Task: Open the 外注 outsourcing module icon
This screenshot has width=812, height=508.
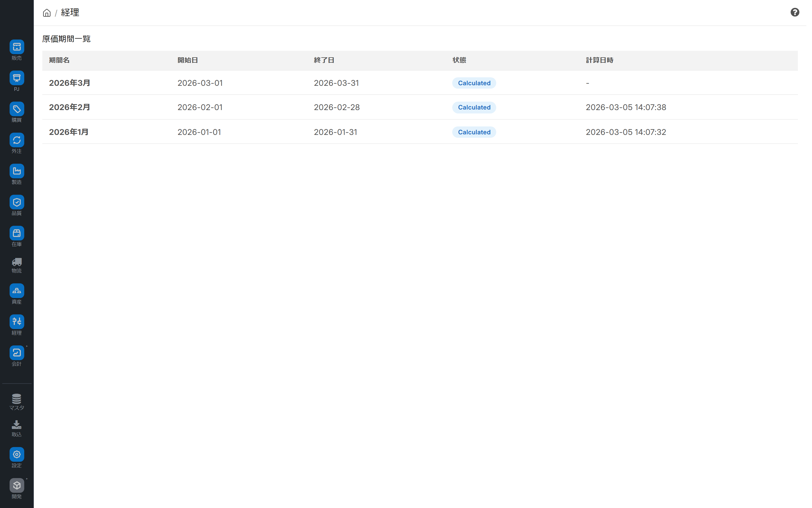Action: 17,140
